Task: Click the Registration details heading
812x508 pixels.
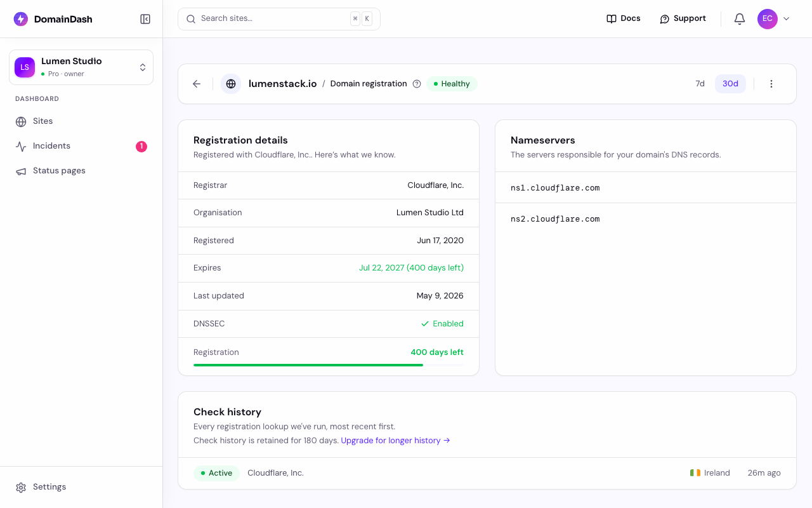Action: [x=240, y=140]
